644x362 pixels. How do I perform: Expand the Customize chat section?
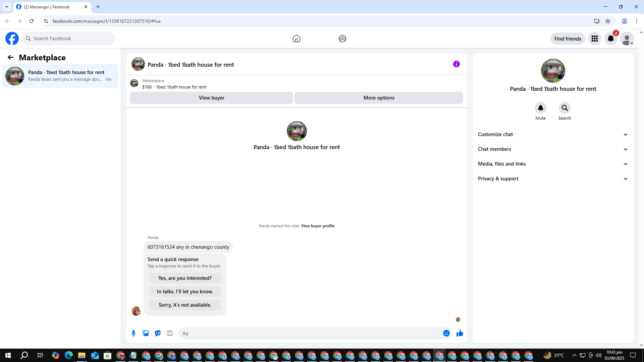coord(553,134)
